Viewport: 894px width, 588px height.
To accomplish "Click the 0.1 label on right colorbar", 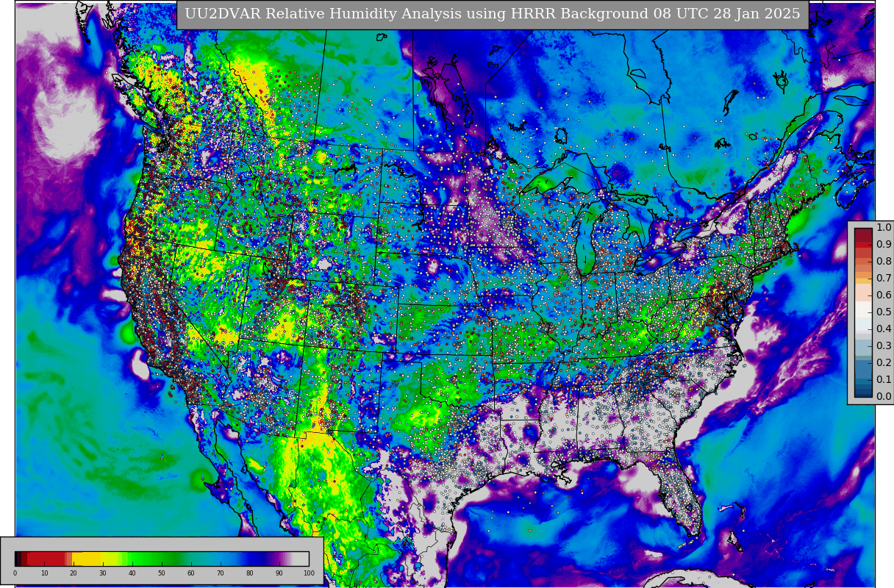I will [883, 380].
